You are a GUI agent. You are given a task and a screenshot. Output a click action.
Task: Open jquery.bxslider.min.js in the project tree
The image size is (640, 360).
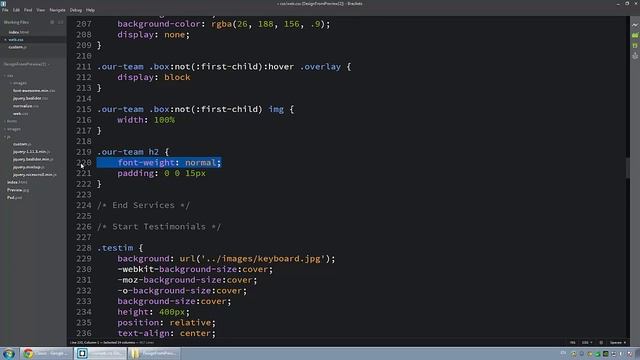(33, 160)
